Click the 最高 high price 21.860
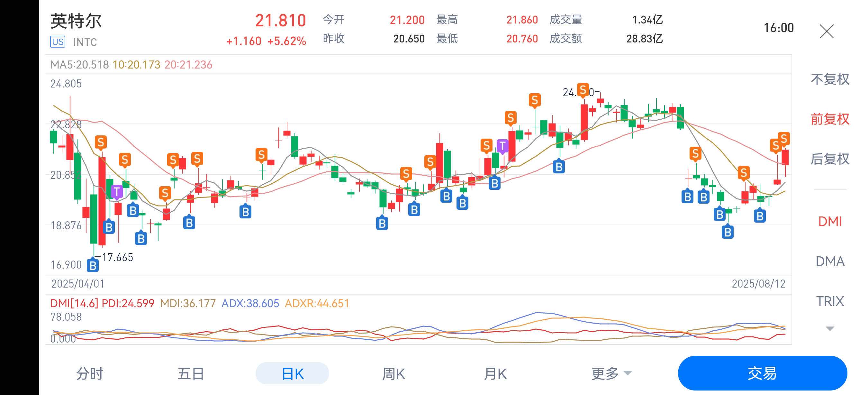The image size is (868, 395). tap(522, 20)
